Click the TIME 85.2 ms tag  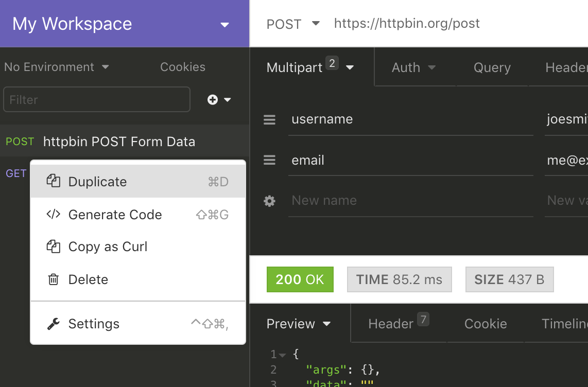pos(400,279)
